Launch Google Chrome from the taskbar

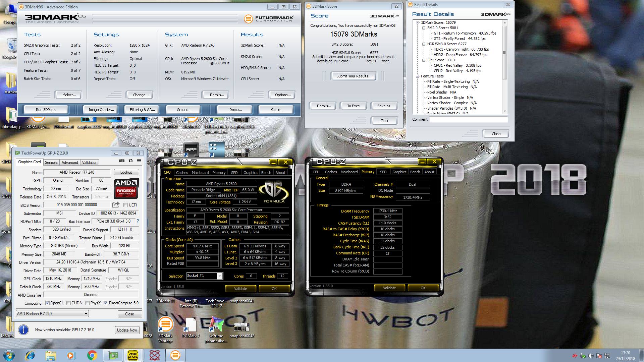click(x=92, y=355)
